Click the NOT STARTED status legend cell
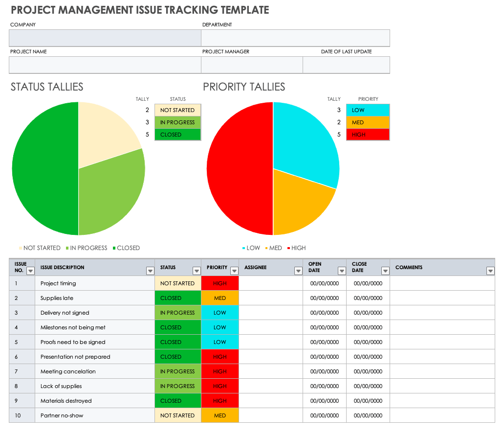 tap(177, 110)
